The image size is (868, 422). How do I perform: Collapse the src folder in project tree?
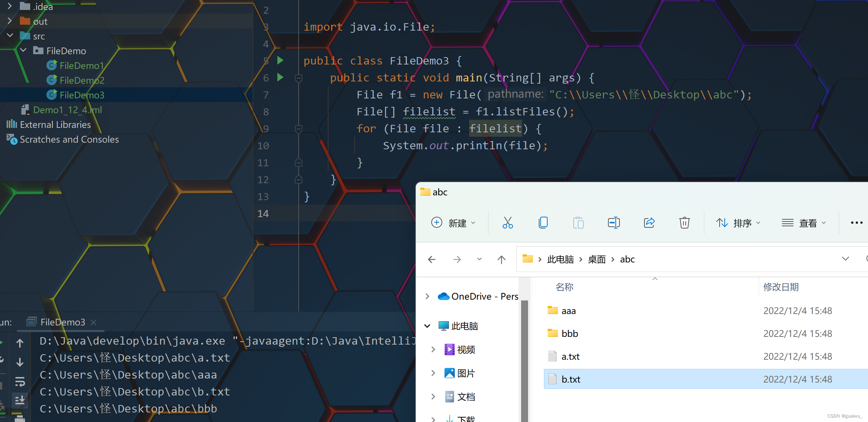click(10, 36)
